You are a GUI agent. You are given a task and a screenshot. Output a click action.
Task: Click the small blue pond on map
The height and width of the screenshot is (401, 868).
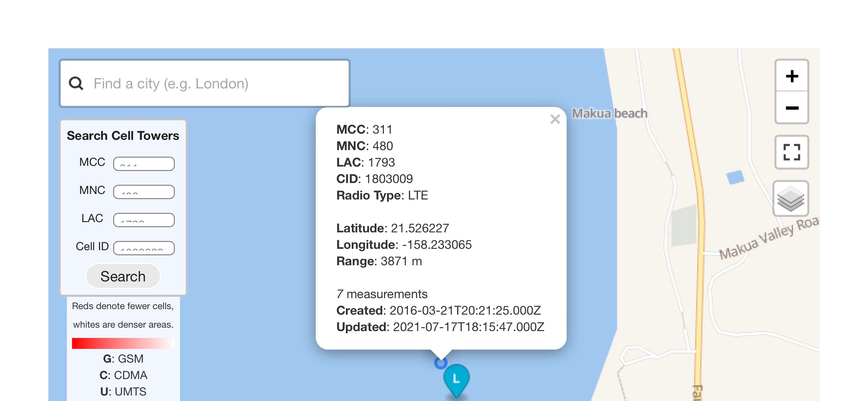(x=735, y=177)
